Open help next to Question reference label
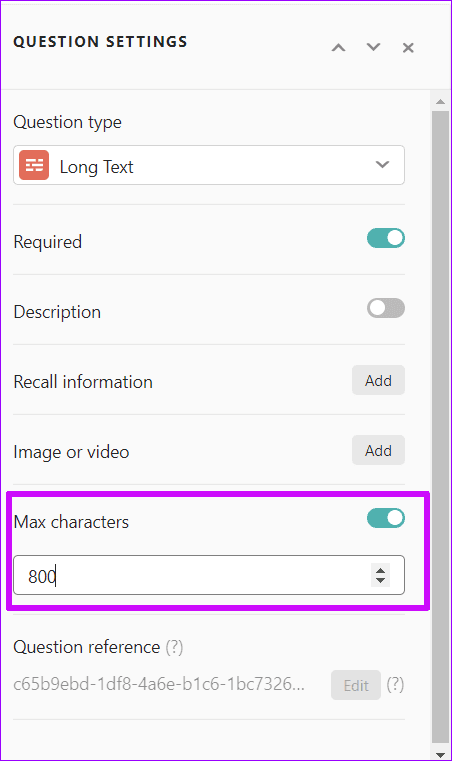Viewport: 452px width, 761px height. (x=174, y=647)
